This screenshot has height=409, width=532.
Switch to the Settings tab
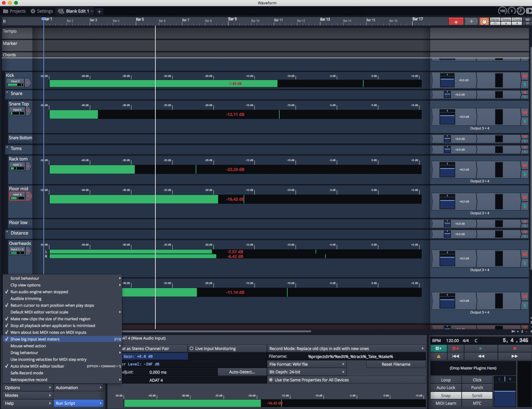(42, 11)
